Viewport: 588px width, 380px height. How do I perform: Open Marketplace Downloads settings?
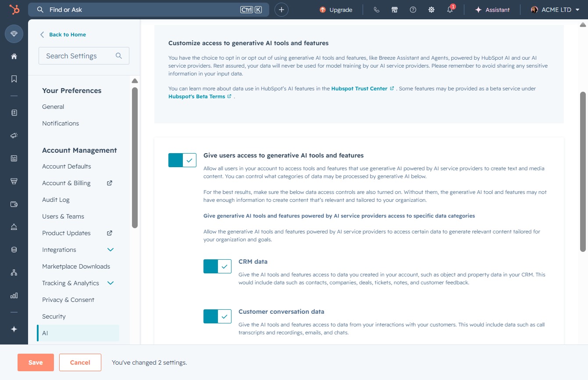coord(76,266)
